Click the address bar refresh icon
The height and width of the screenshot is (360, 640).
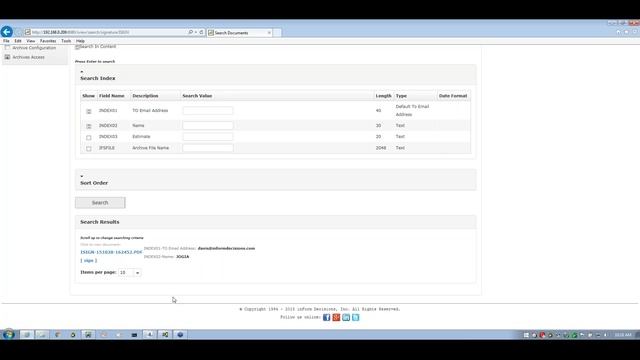point(201,32)
